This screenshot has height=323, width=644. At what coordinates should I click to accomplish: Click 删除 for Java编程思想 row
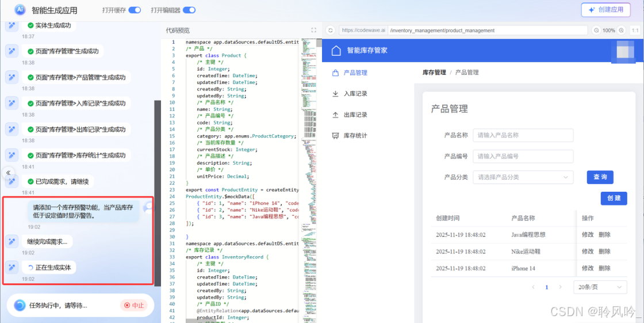click(x=604, y=234)
